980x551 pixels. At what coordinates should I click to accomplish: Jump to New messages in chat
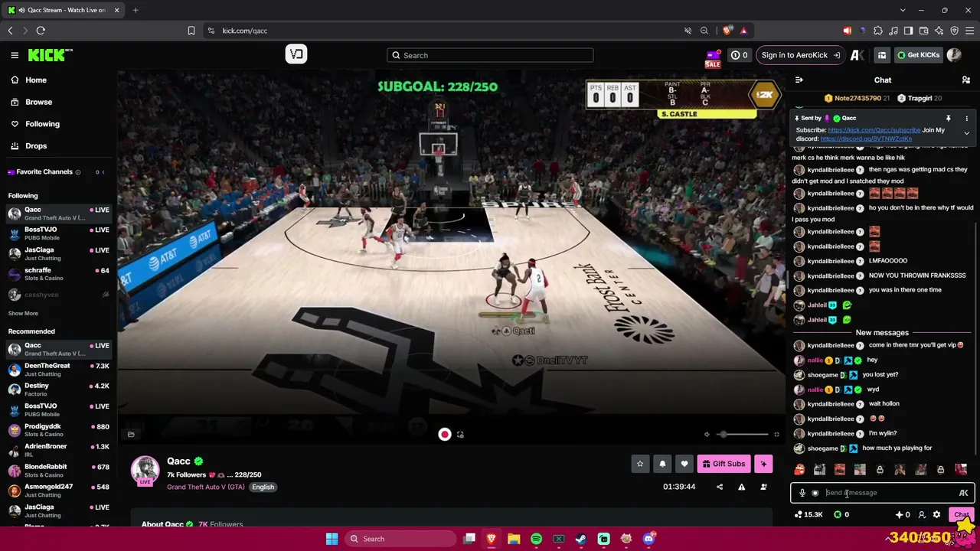point(882,333)
